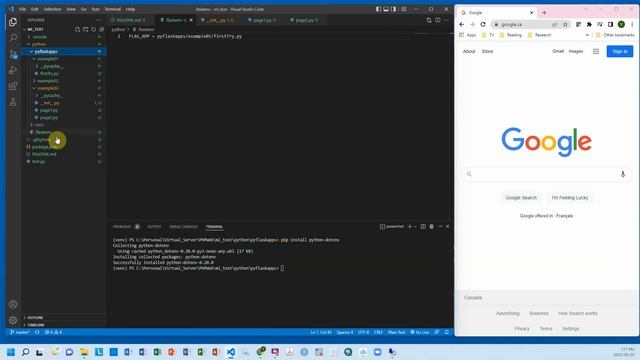Viewport: 640px width, 360px height.
Task: Open the Terminal menu
Action: coord(113,9)
